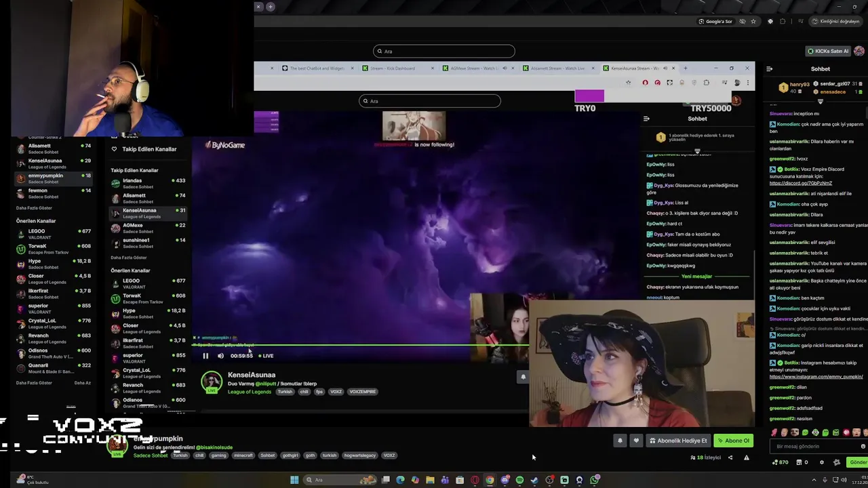Click KenseiAsunaa's live avatar below the player

[212, 382]
